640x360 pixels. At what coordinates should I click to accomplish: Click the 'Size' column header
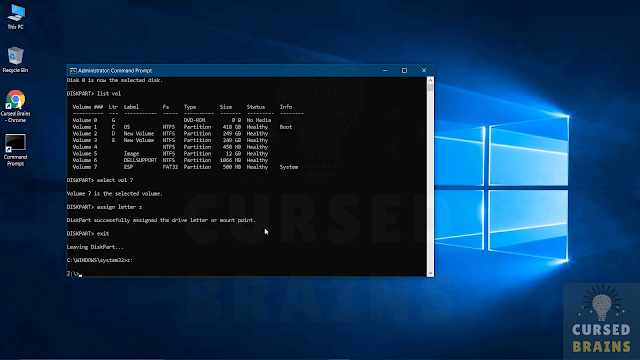click(226, 107)
